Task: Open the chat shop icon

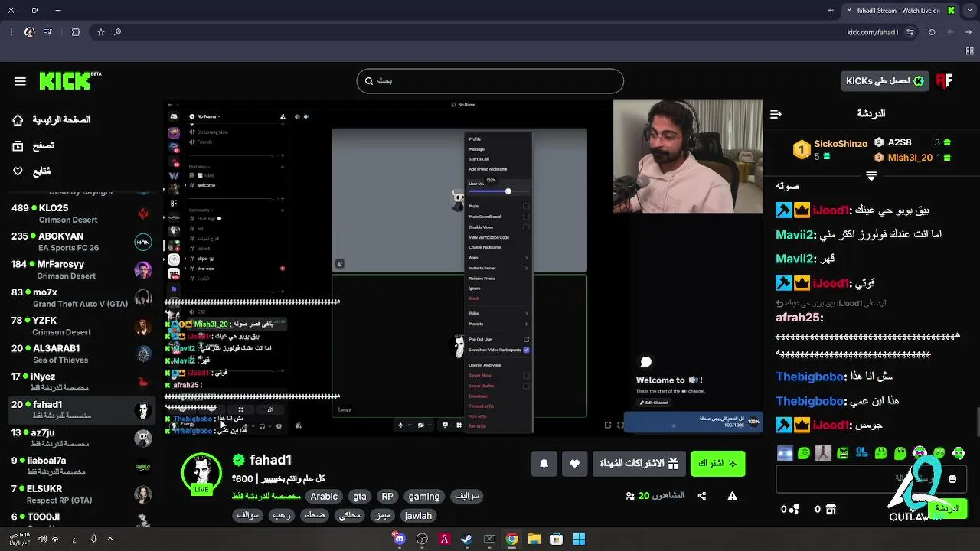Action: click(831, 509)
